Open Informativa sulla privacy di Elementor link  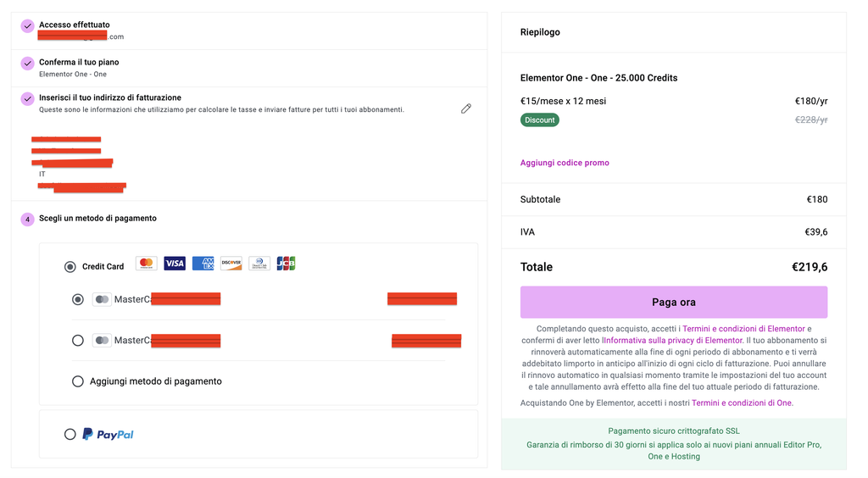click(672, 340)
